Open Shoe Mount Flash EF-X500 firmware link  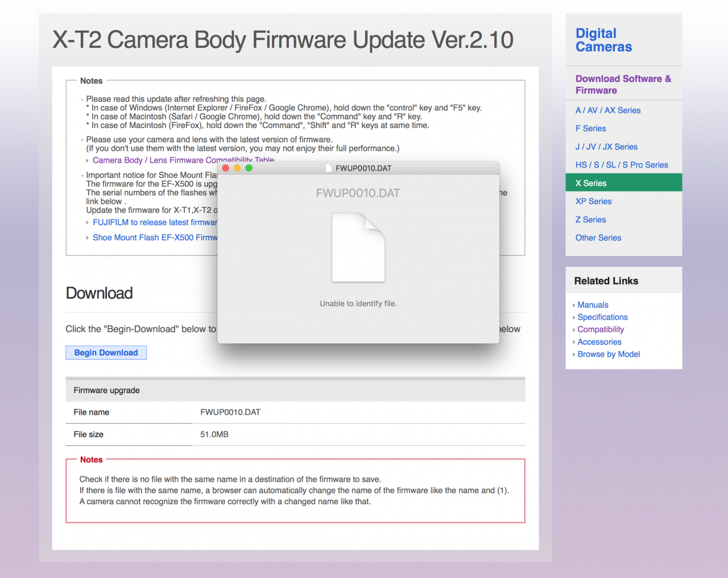pos(155,238)
